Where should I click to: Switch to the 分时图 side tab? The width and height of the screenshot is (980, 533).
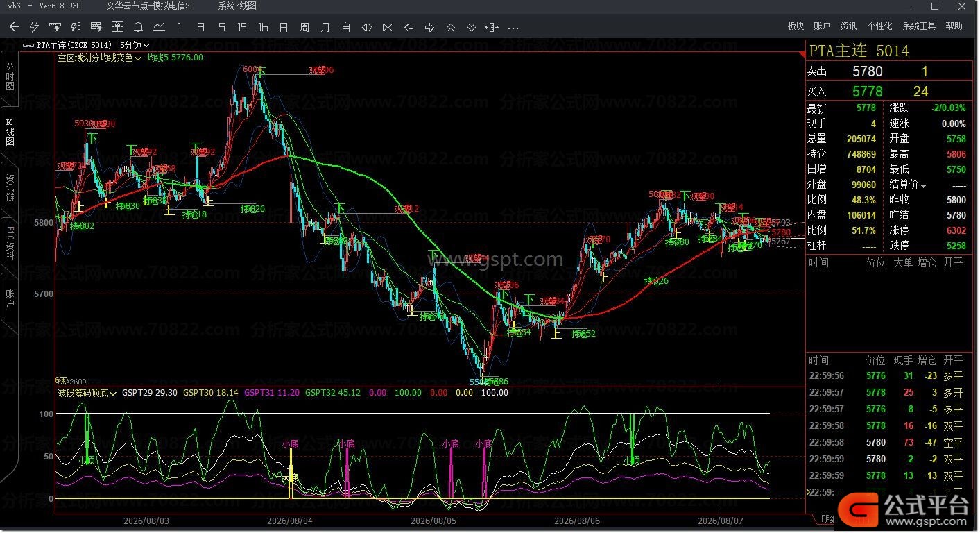point(10,77)
